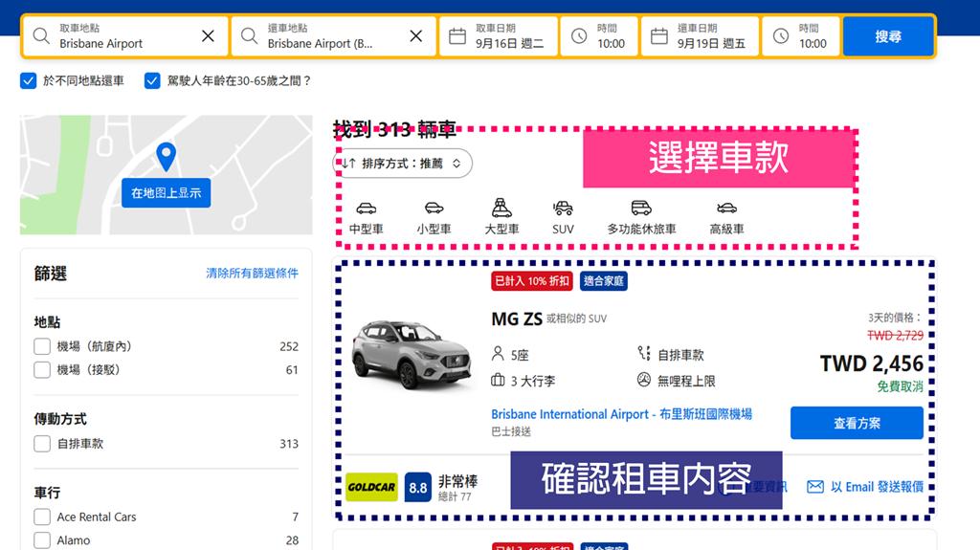Click the pickup location magnifier icon
This screenshot has width=980, height=550.
pos(41,35)
